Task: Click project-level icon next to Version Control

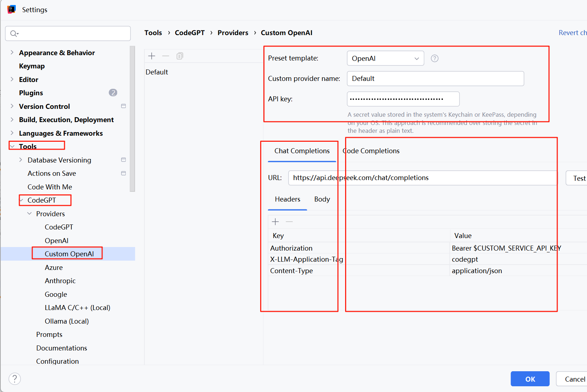Action: (x=124, y=106)
